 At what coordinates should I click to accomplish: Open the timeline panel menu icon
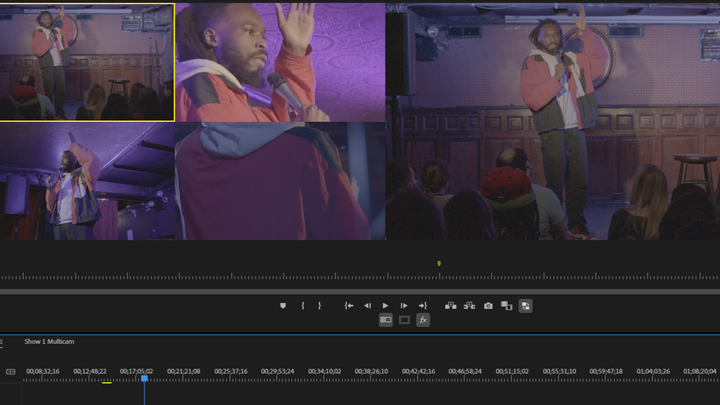[2, 342]
